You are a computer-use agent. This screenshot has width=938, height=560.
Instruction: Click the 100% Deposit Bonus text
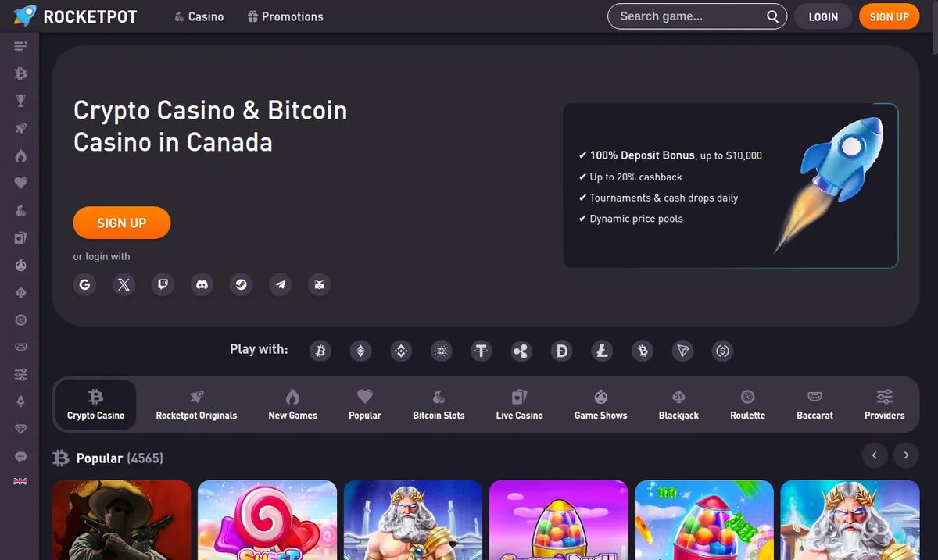[x=643, y=155]
